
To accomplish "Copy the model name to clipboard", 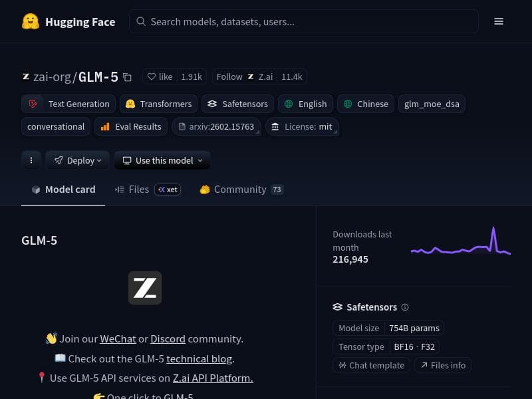I will (x=128, y=77).
